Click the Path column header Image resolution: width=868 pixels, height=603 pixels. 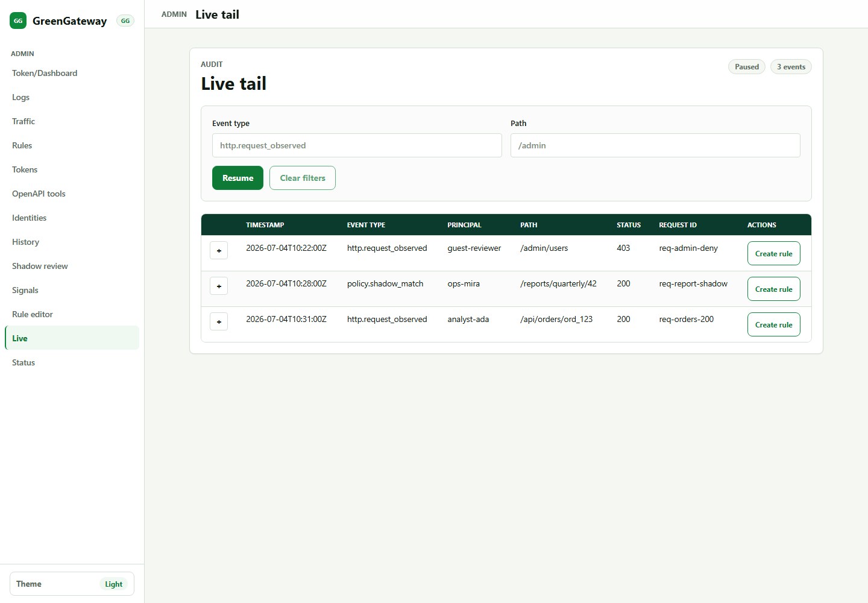click(x=529, y=225)
